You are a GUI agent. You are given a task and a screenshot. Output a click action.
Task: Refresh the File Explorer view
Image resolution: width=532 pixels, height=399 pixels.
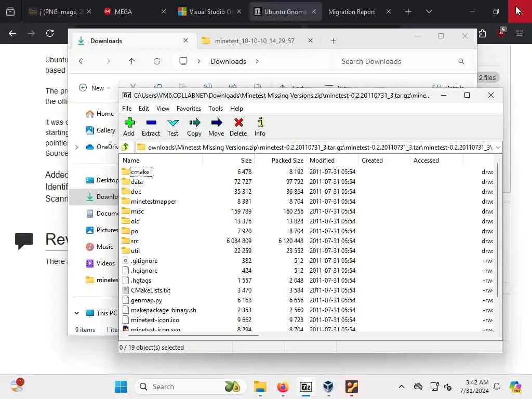157,61
